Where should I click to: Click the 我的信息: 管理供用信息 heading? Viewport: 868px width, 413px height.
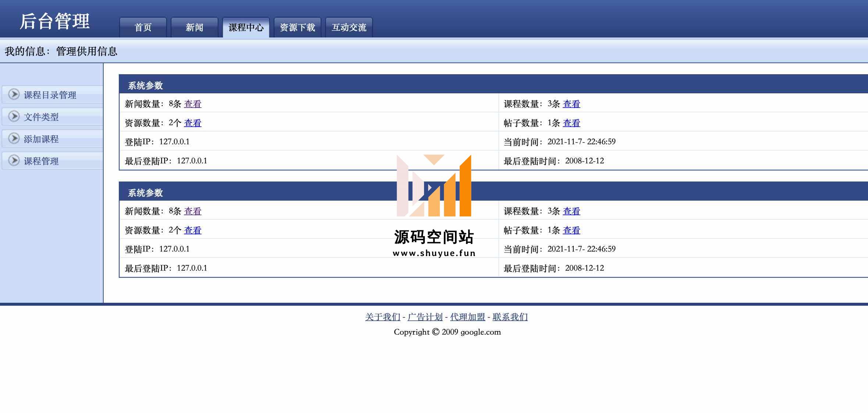click(61, 51)
